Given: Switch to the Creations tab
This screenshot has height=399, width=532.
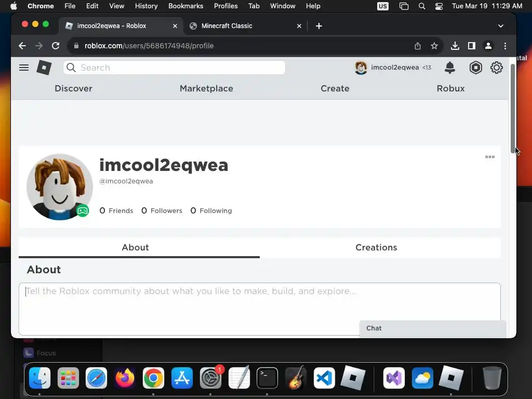Looking at the screenshot, I should click(x=376, y=247).
